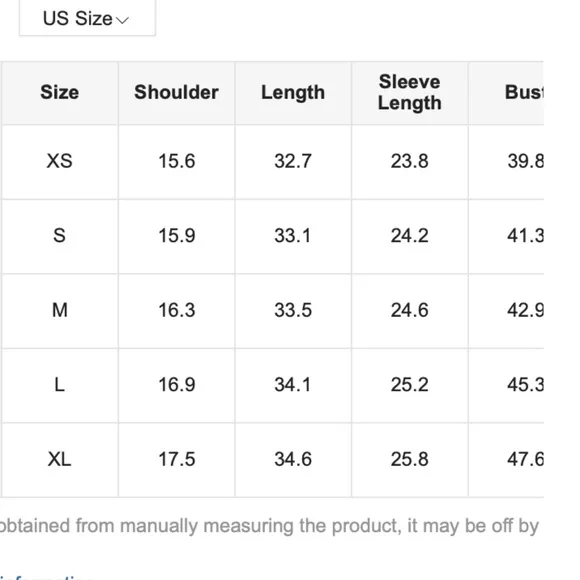Click the Sleeve Length column header
The width and height of the screenshot is (580, 580).
click(409, 92)
